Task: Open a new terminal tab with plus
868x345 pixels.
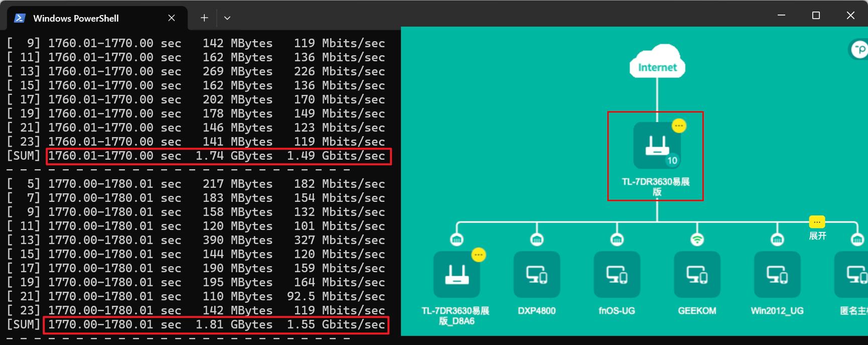Action: [204, 18]
